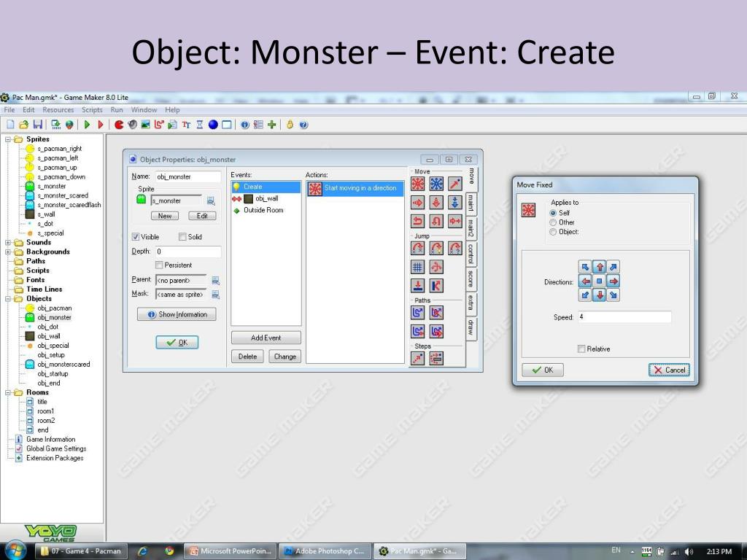Expand the Sounds folder
The height and width of the screenshot is (560, 747).
coord(8,242)
